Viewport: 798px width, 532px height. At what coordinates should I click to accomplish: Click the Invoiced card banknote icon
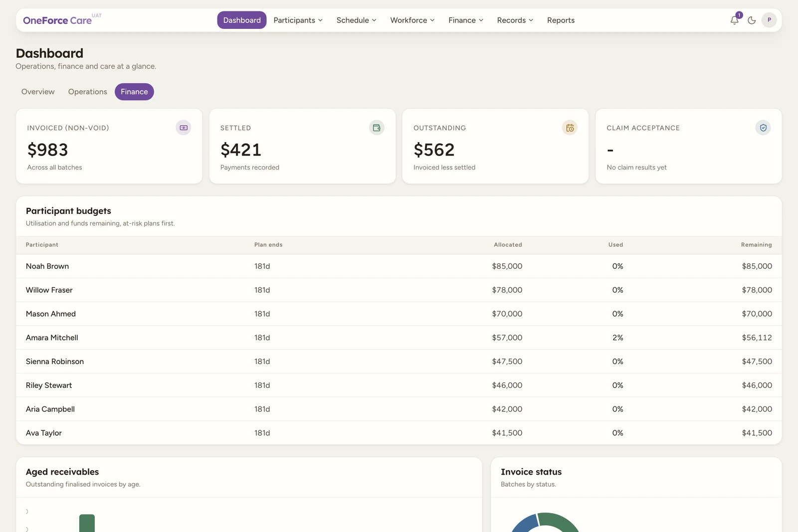tap(184, 128)
